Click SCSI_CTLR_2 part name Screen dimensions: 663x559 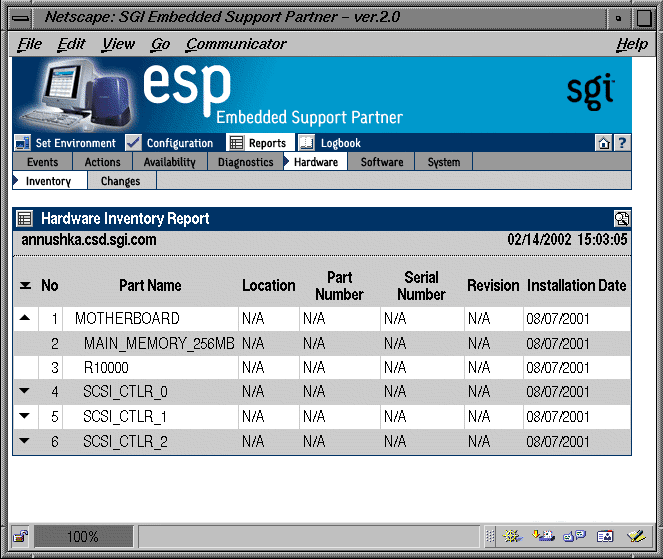[x=125, y=442]
